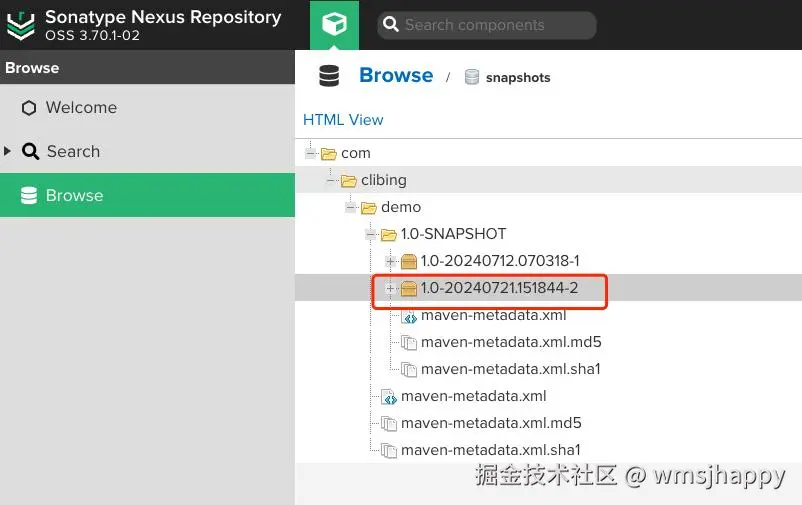Collapse the demo folder node
The height and width of the screenshot is (505, 802).
point(350,207)
